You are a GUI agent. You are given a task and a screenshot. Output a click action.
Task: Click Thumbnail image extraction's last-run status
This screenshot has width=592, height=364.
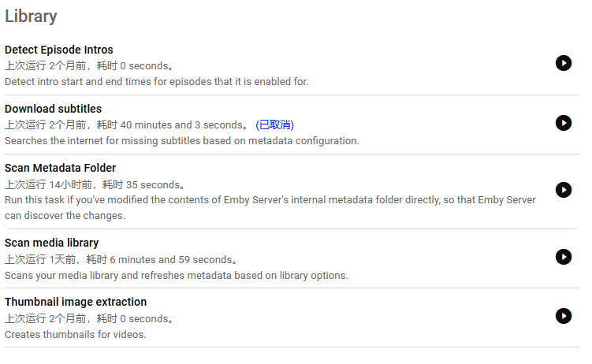[89, 319]
